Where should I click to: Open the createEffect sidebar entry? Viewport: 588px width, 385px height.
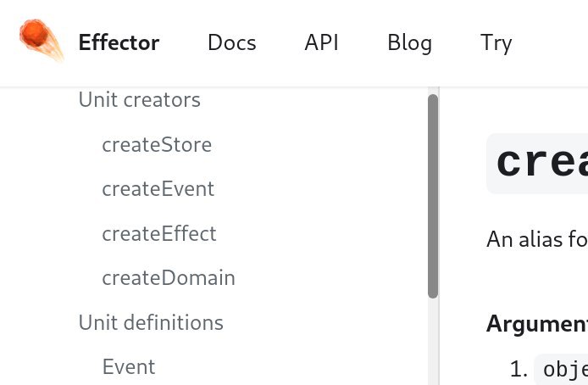click(x=159, y=233)
